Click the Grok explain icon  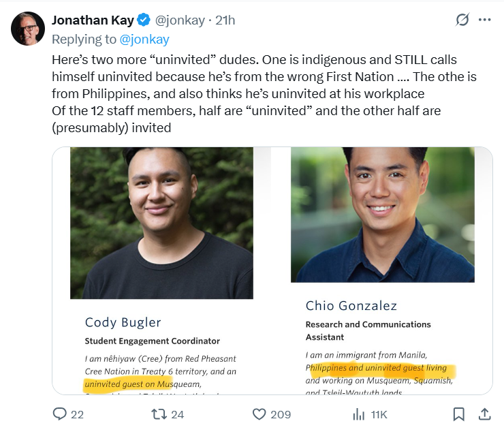click(x=462, y=20)
